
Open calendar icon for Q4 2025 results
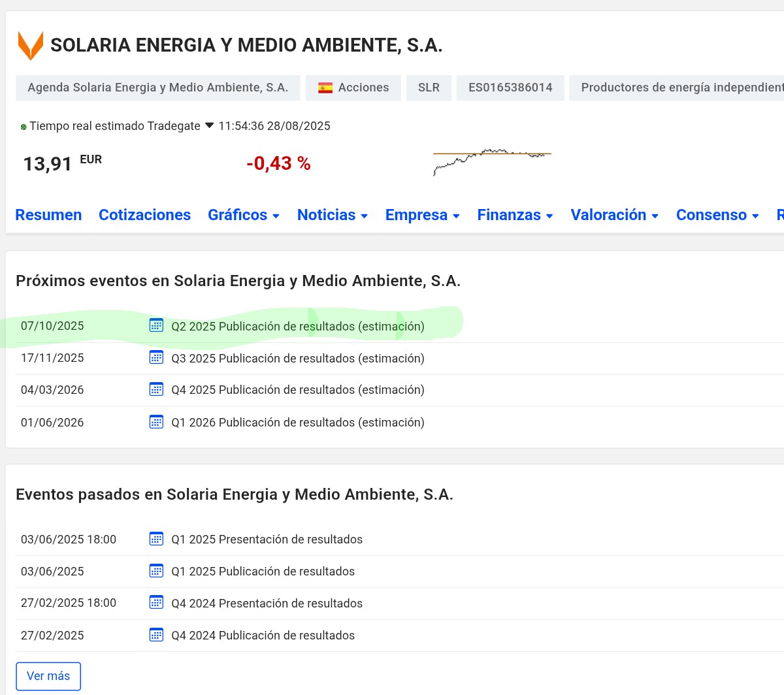(156, 389)
